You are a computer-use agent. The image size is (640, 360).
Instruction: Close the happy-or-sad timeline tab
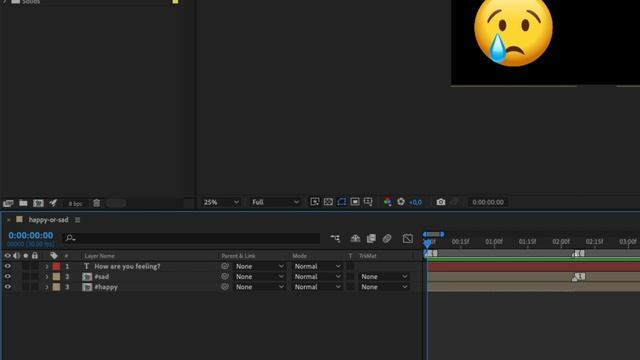pos(9,220)
